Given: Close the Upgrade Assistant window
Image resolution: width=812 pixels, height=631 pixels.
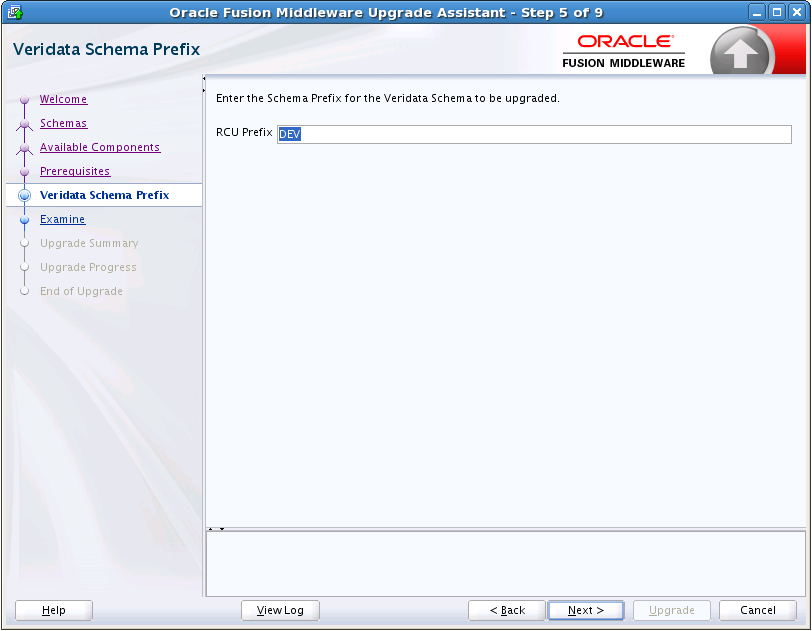Looking at the screenshot, I should point(797,12).
